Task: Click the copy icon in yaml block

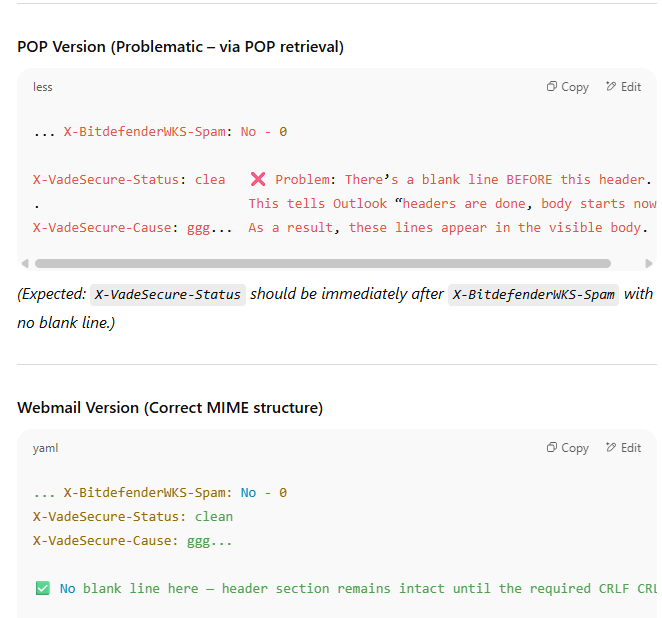Action: [x=552, y=447]
